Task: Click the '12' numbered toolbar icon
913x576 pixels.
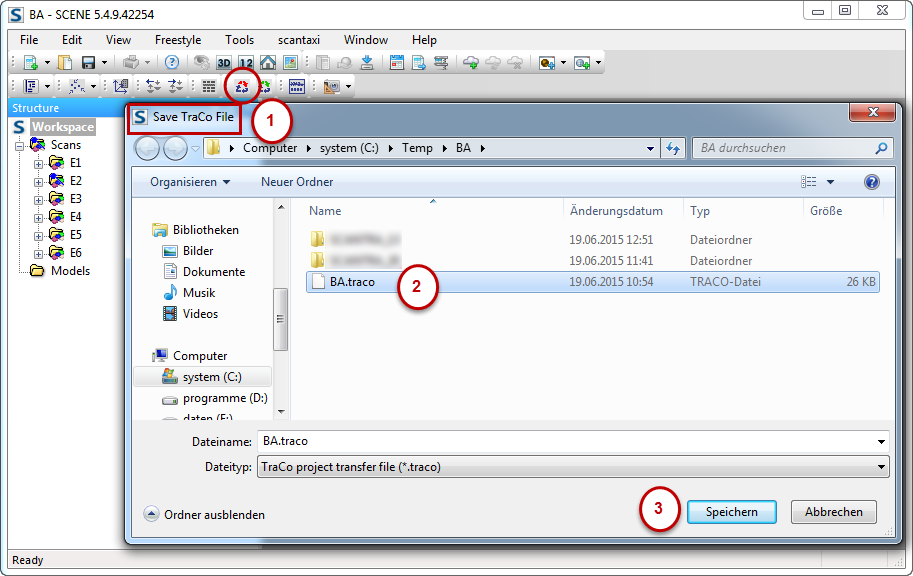Action: coord(246,62)
